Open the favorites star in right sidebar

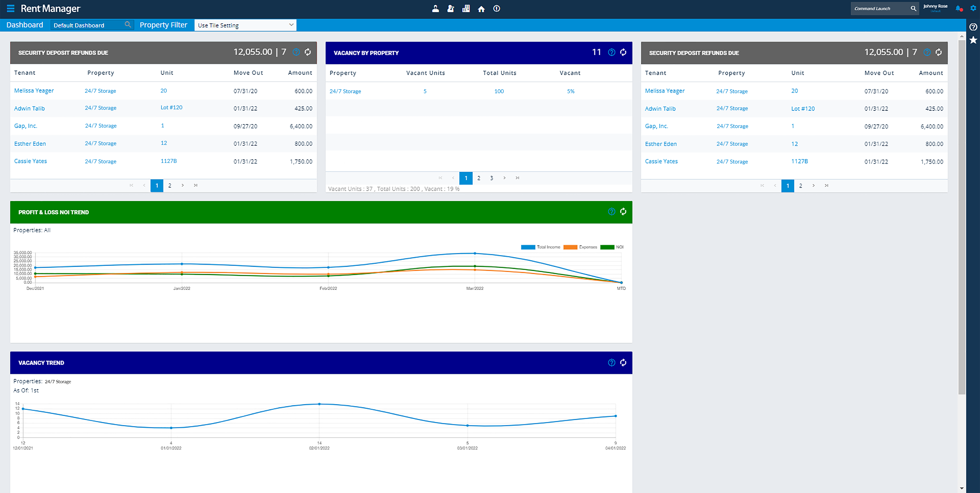pos(973,40)
